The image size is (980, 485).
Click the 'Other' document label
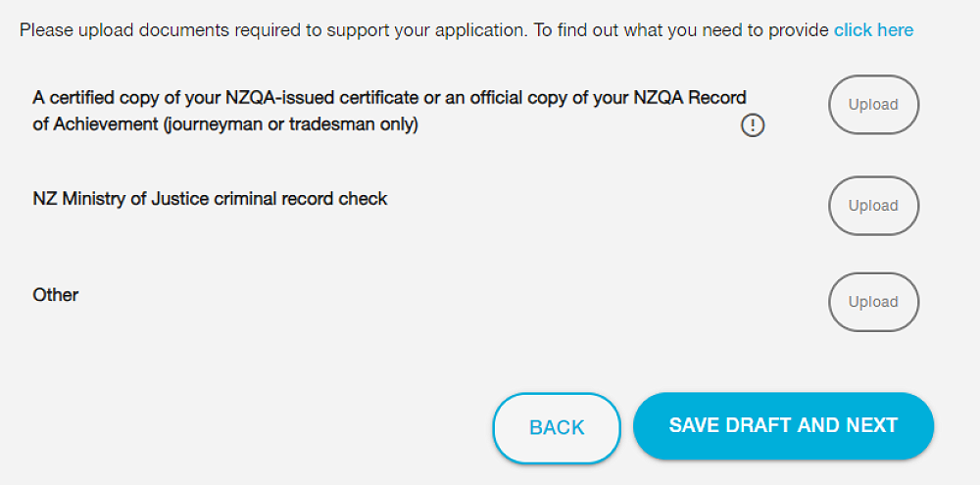[x=56, y=294]
